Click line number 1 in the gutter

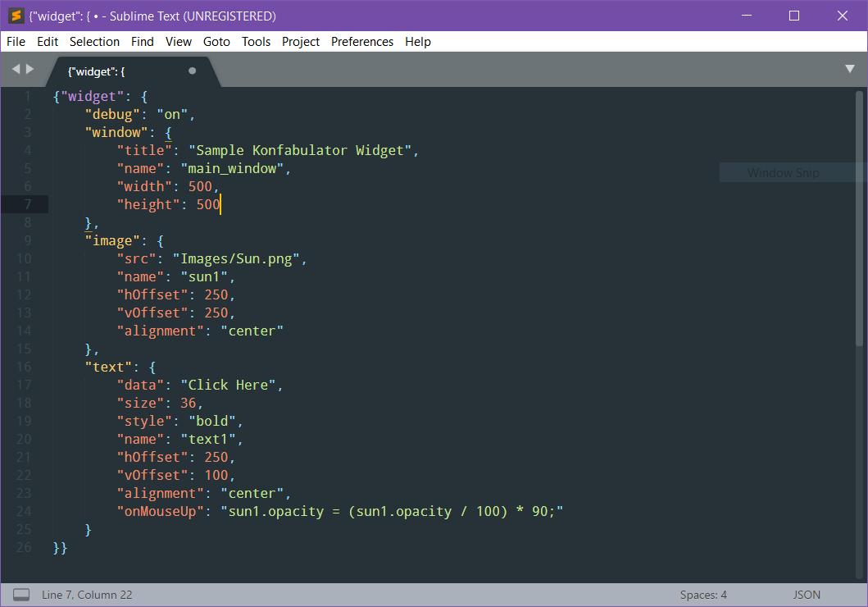[x=27, y=96]
